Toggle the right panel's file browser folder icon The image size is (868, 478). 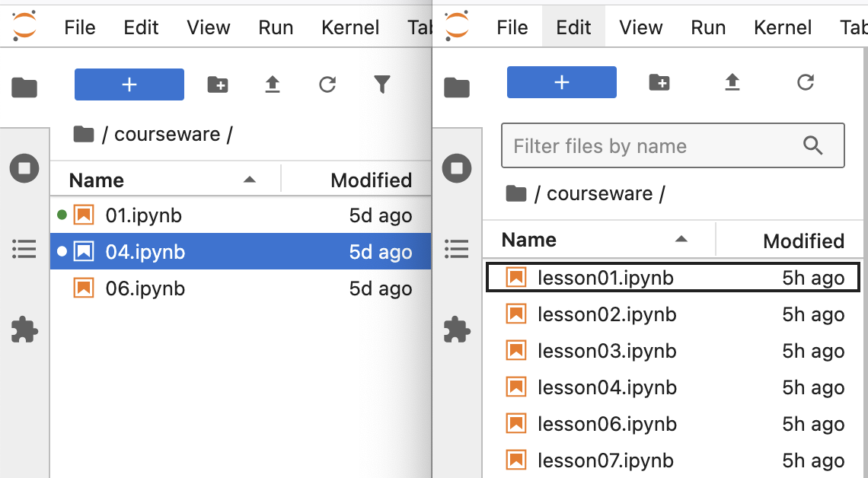coord(457,88)
